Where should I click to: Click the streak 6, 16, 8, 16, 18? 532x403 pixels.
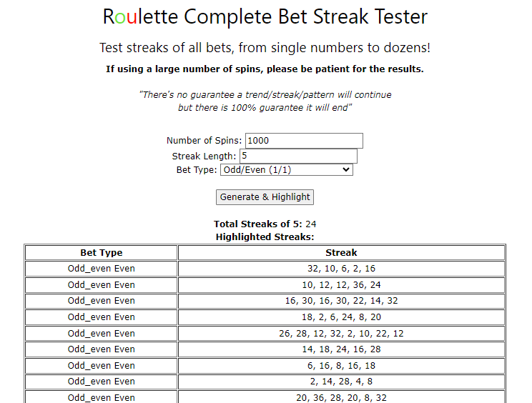coord(341,365)
